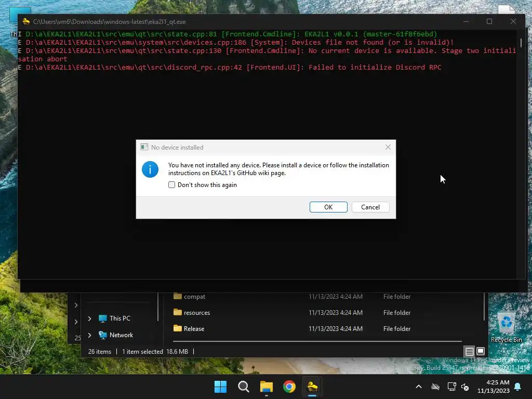Open the clock and date flyout
The width and height of the screenshot is (532, 399).
point(494,387)
